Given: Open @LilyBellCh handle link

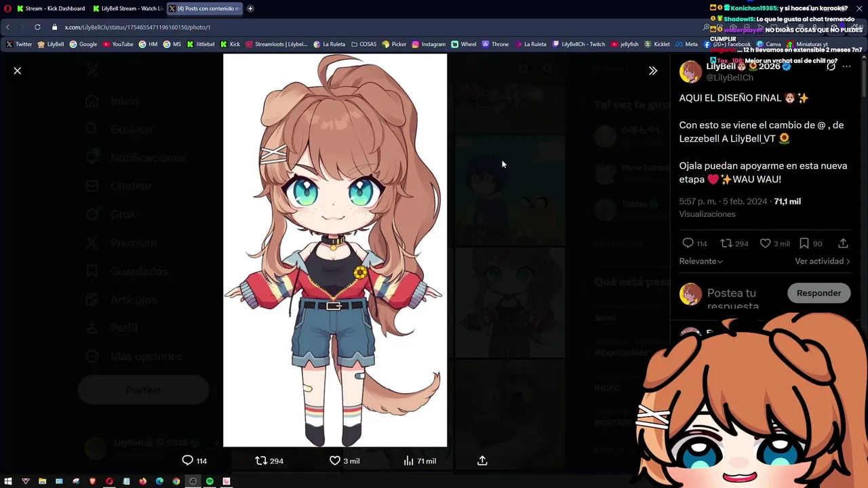Looking at the screenshot, I should tap(730, 78).
